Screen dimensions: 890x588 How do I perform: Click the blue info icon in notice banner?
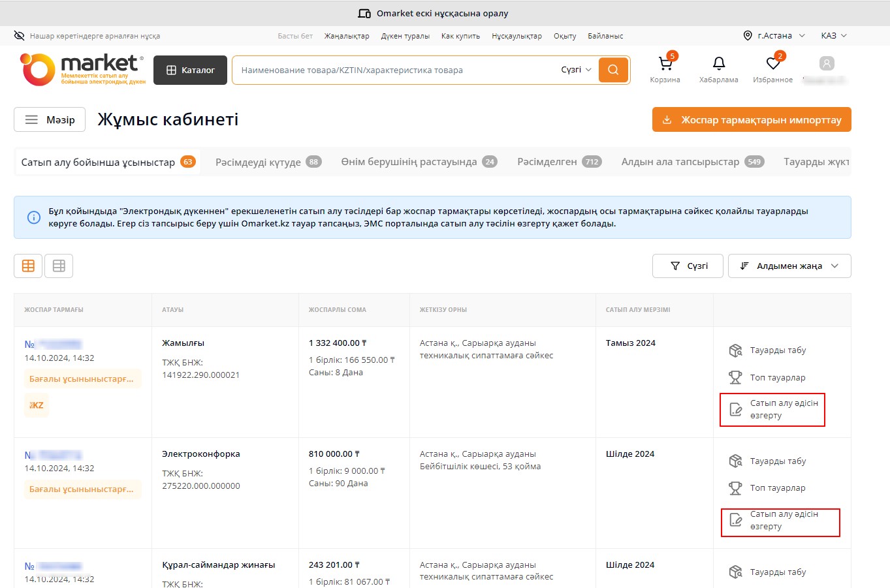pyautogui.click(x=34, y=217)
